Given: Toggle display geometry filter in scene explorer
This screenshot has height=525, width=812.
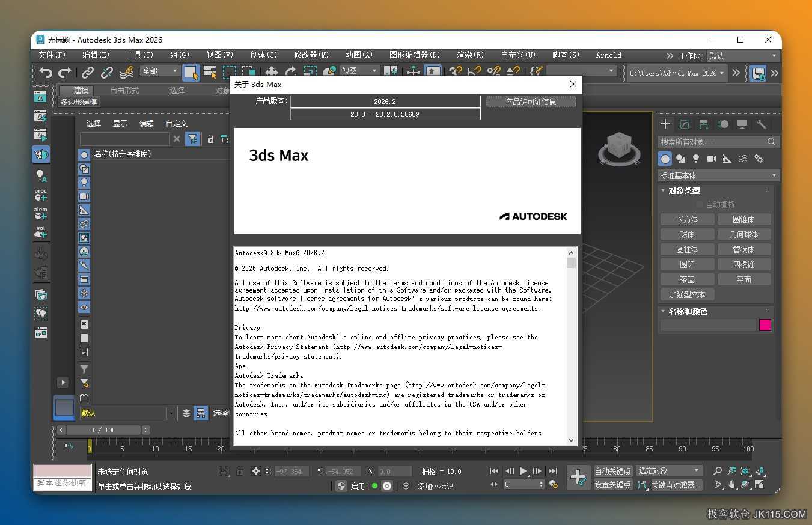Looking at the screenshot, I should pyautogui.click(x=84, y=155).
